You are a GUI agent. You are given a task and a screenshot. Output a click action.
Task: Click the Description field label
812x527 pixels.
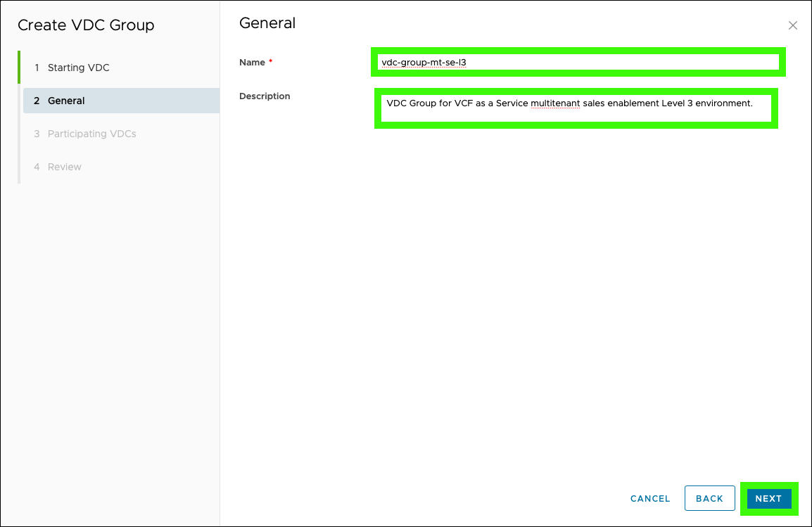point(265,96)
